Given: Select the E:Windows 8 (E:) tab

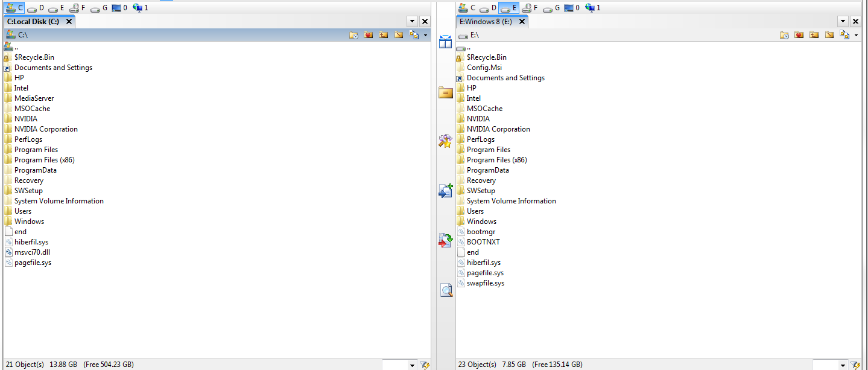Looking at the screenshot, I should pos(487,22).
